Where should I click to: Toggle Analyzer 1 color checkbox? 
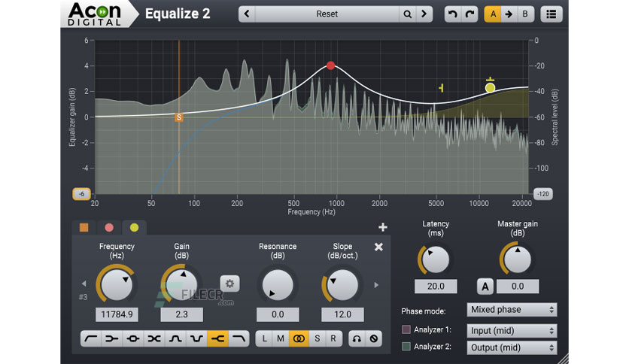406,329
